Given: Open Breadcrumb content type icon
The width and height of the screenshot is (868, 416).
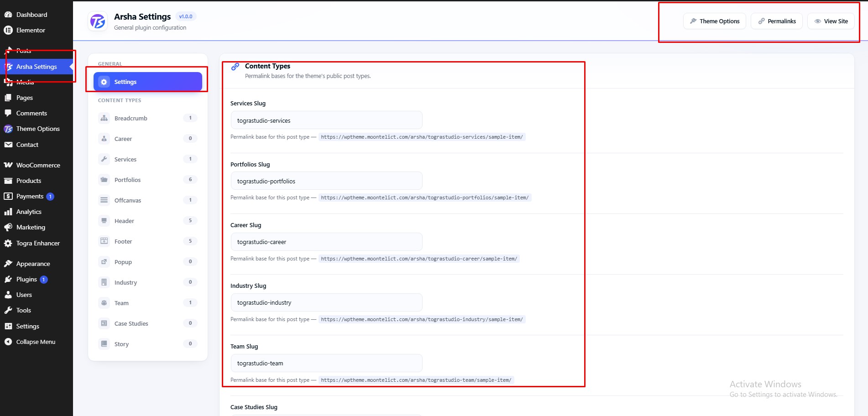Looking at the screenshot, I should (104, 118).
